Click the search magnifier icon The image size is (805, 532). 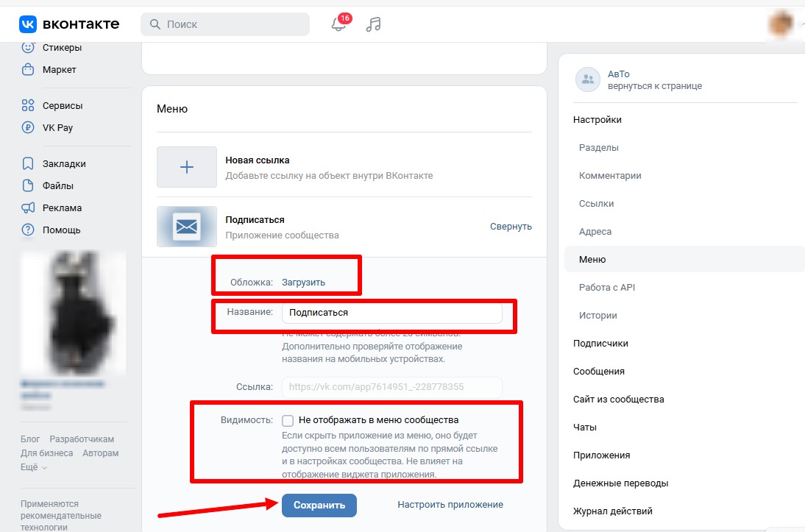pyautogui.click(x=155, y=24)
